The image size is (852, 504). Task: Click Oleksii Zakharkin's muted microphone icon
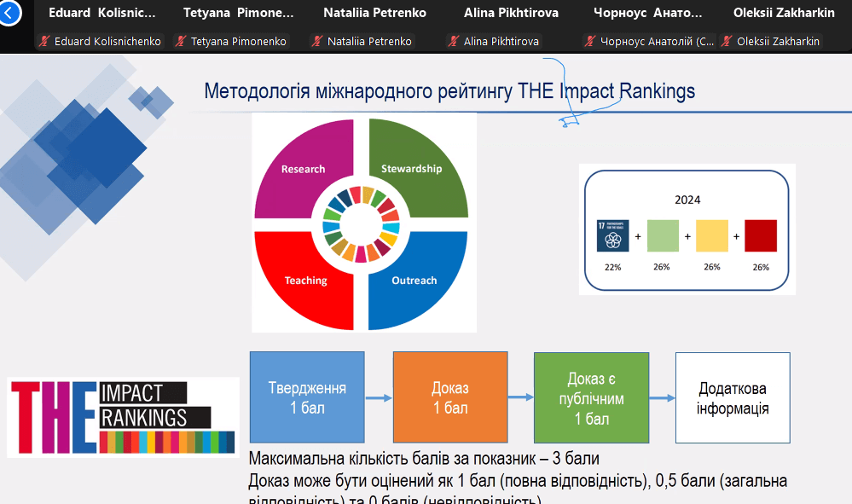727,41
